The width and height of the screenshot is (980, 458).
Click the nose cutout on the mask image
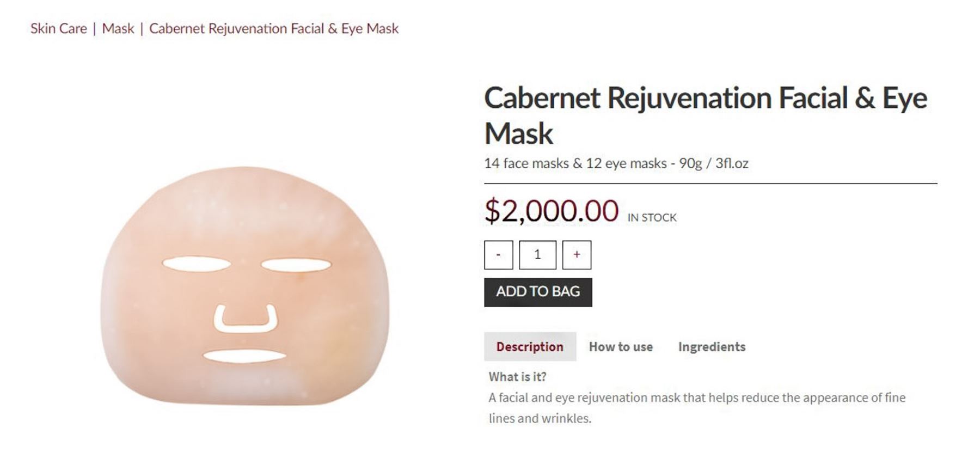[245, 321]
